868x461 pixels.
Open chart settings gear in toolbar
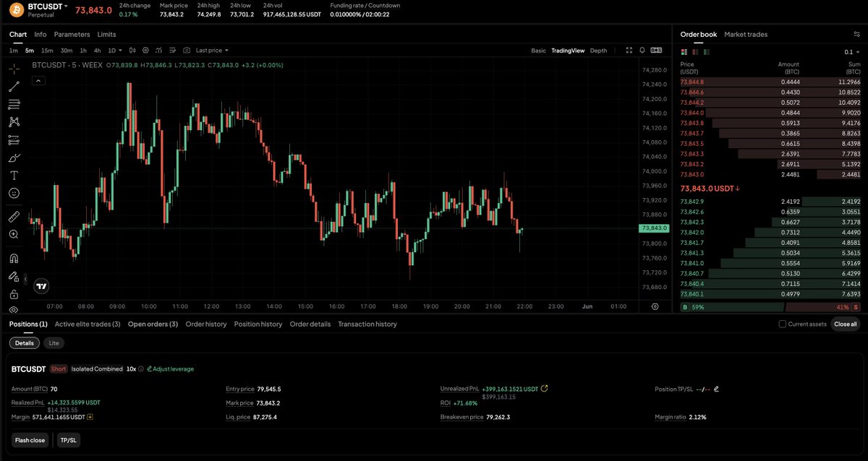click(145, 51)
